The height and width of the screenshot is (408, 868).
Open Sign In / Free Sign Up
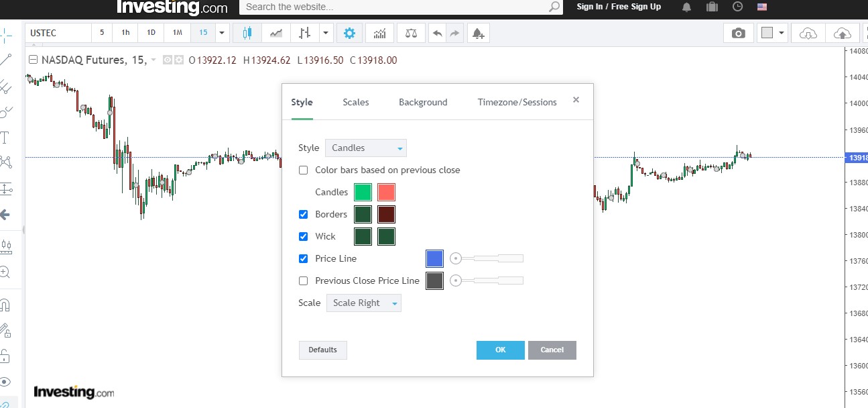(x=619, y=7)
